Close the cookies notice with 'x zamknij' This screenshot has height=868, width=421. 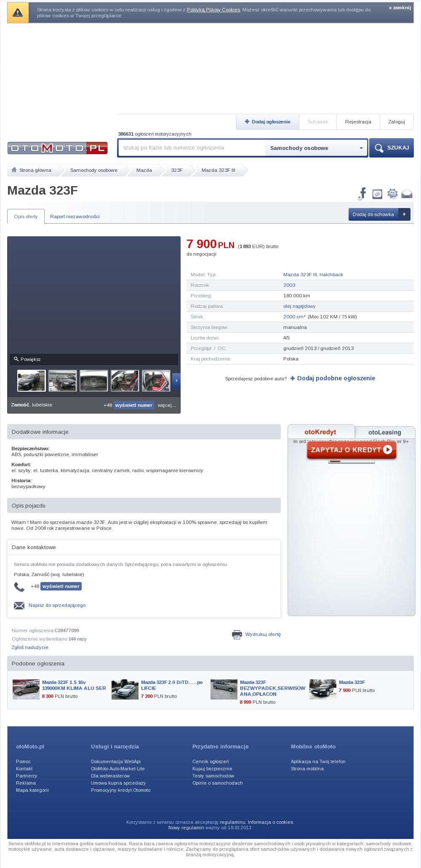coord(400,8)
